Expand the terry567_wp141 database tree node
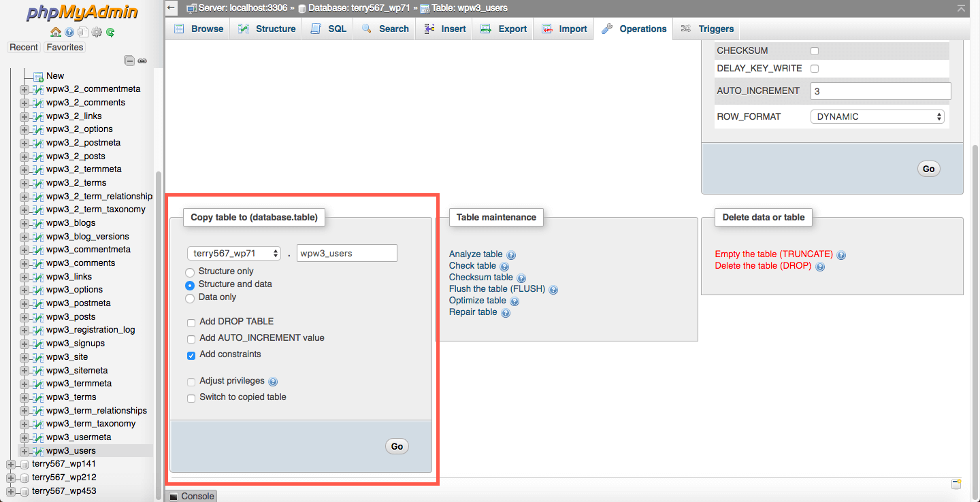The width and height of the screenshot is (980, 502). coord(10,464)
